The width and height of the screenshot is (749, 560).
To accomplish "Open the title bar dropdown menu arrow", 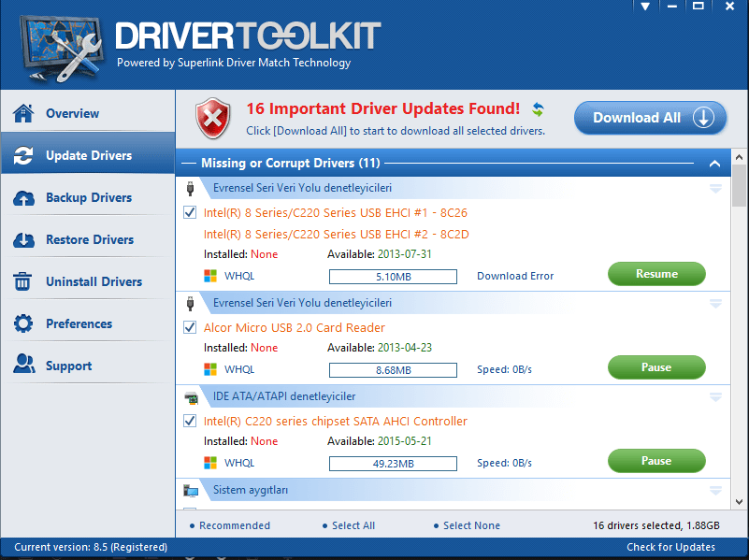I will point(645,7).
